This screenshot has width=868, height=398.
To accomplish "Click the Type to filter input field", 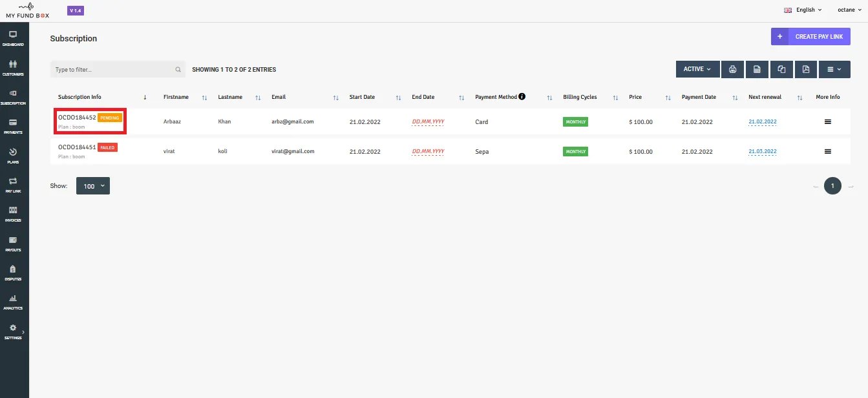I will tap(118, 69).
